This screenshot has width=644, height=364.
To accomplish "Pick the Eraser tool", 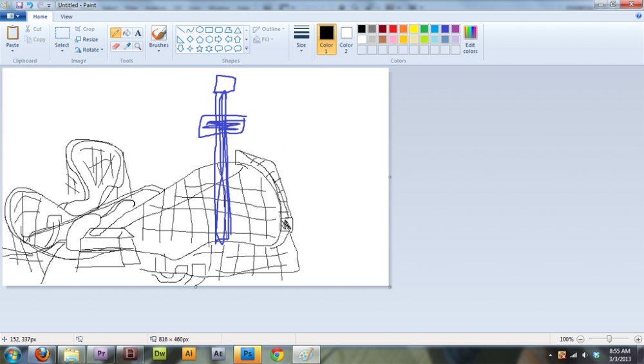I will point(116,46).
